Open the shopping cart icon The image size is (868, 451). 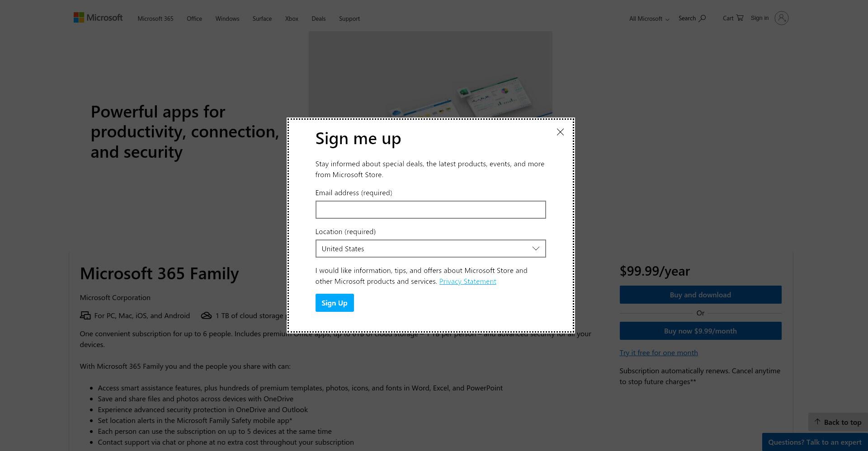click(740, 18)
